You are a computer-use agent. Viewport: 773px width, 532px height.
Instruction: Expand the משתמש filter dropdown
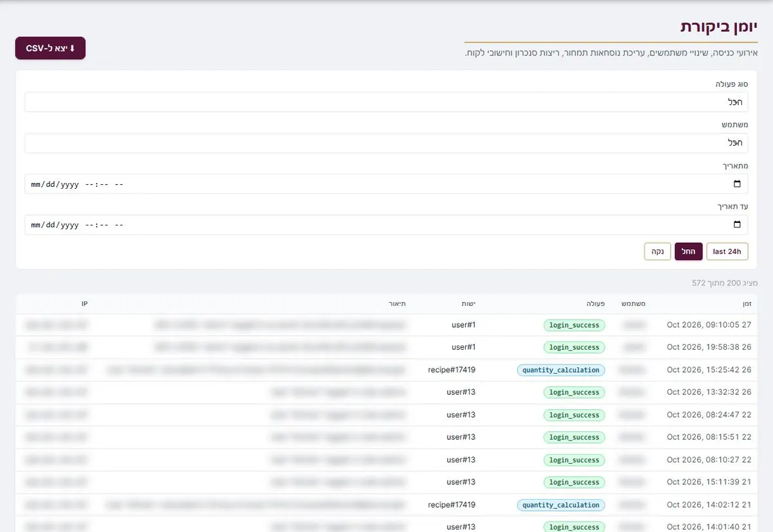(x=386, y=143)
